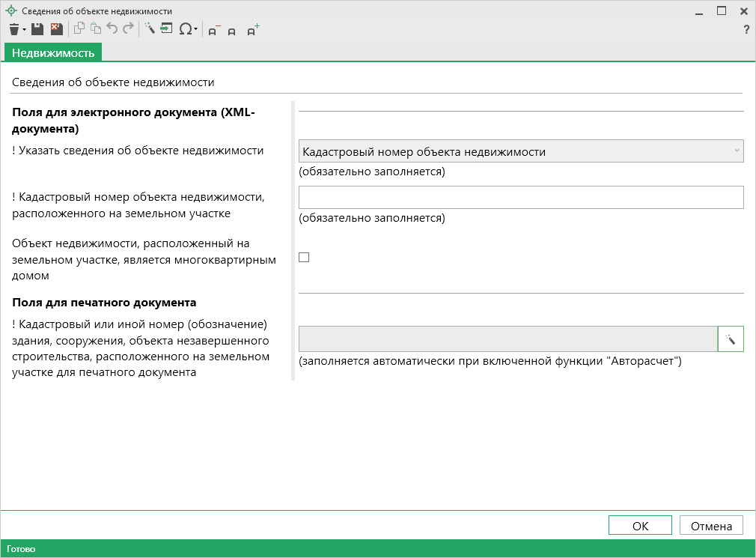
Task: Open help via question mark icon
Action: click(x=746, y=30)
